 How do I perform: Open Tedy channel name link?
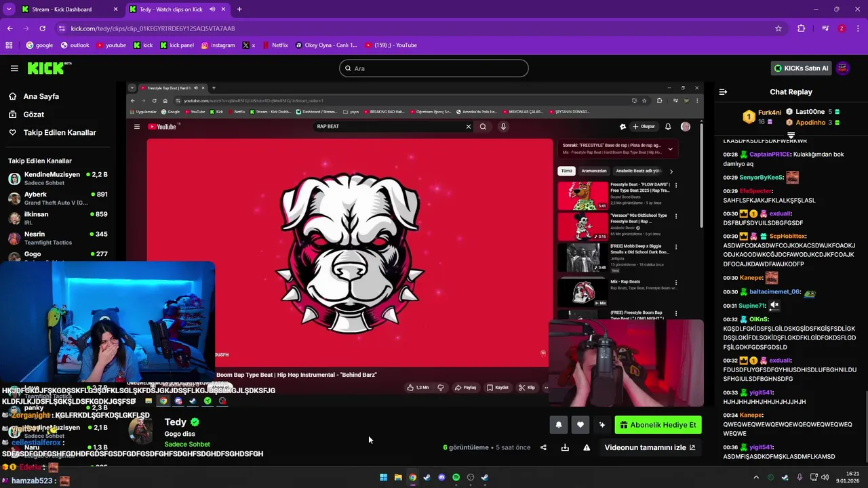click(x=176, y=422)
